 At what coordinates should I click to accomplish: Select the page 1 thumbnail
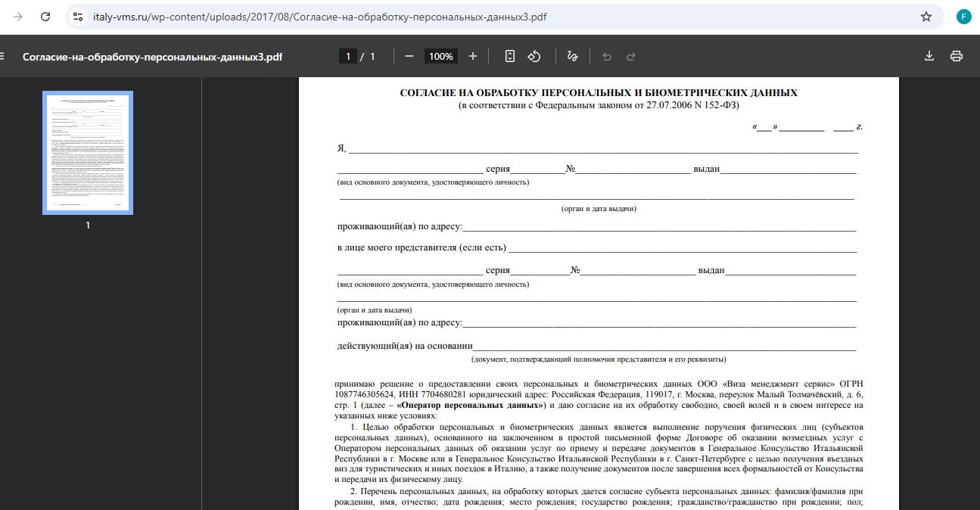pyautogui.click(x=88, y=151)
